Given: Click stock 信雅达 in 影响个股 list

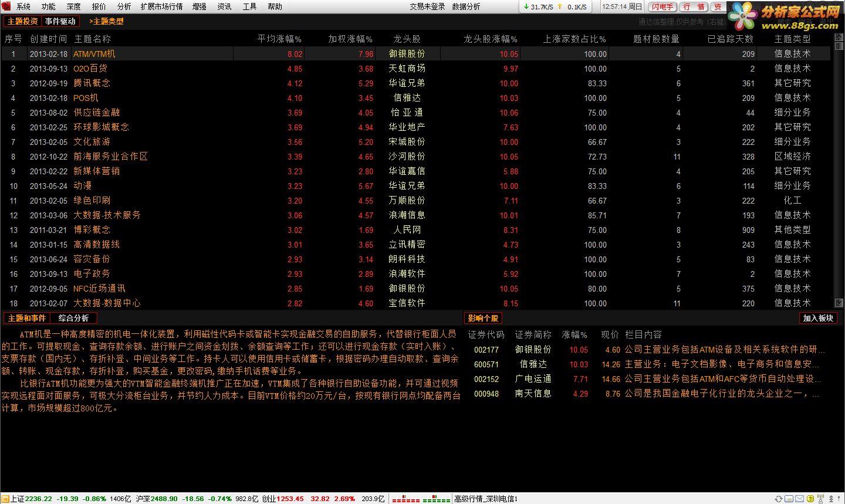Looking at the screenshot, I should coord(533,364).
